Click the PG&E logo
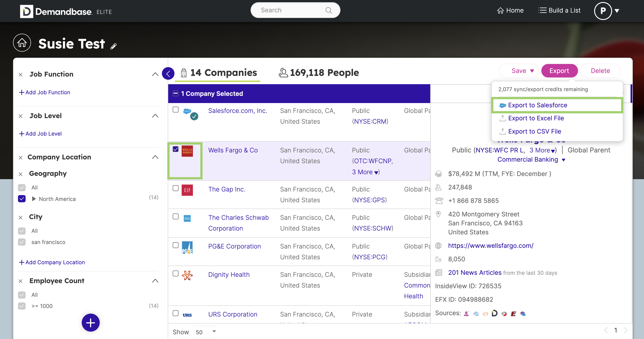The width and height of the screenshot is (644, 339). click(x=187, y=247)
